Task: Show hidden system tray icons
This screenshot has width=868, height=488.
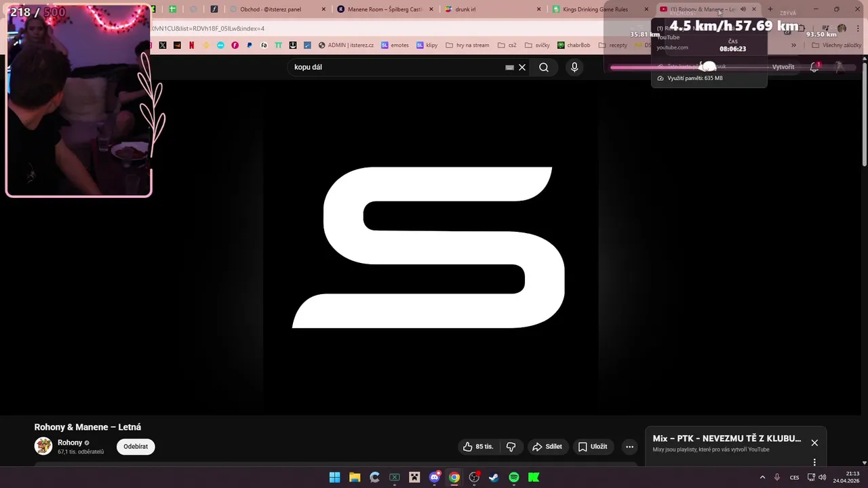Action: [x=762, y=477]
